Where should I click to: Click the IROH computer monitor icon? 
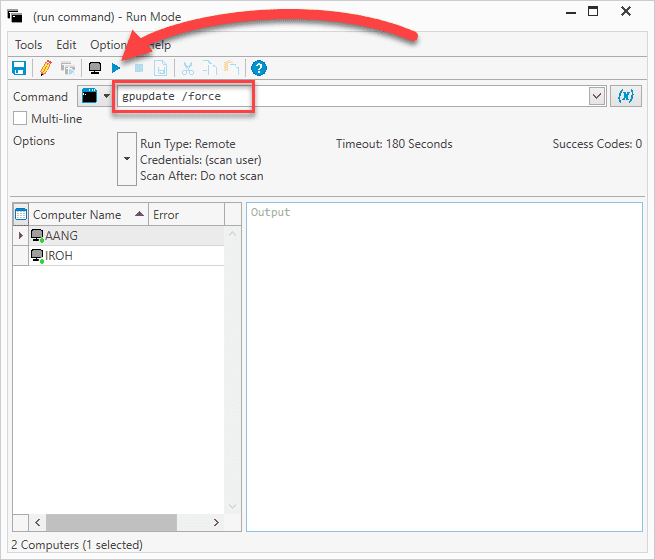tap(37, 256)
